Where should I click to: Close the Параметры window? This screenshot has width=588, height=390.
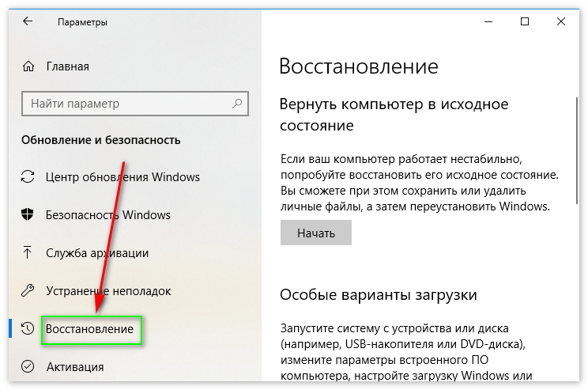(x=561, y=22)
